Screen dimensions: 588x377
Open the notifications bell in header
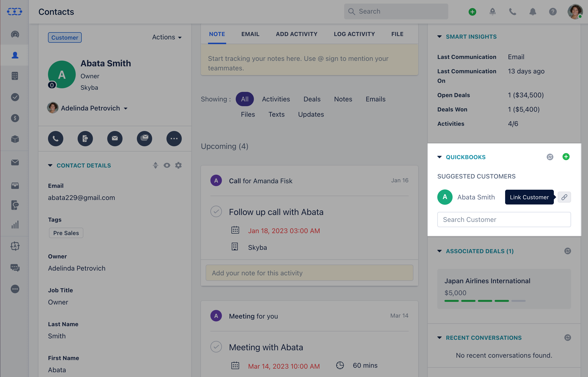click(533, 12)
